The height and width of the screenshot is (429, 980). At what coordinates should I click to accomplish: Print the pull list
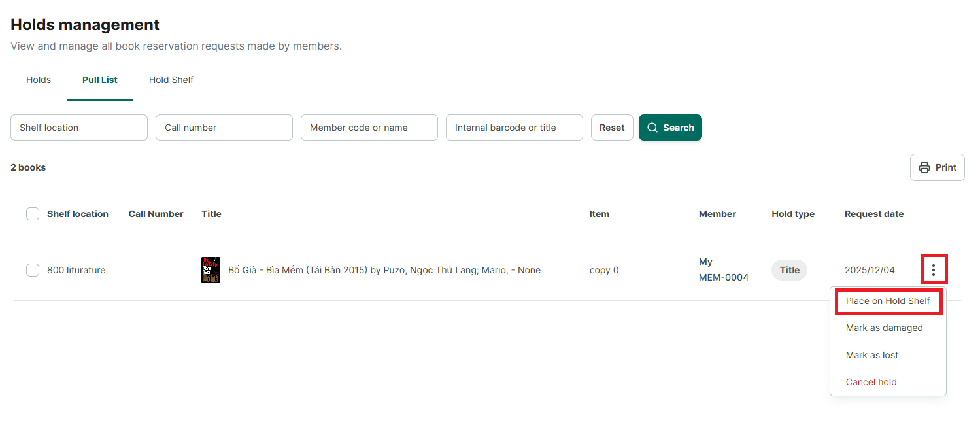(938, 167)
